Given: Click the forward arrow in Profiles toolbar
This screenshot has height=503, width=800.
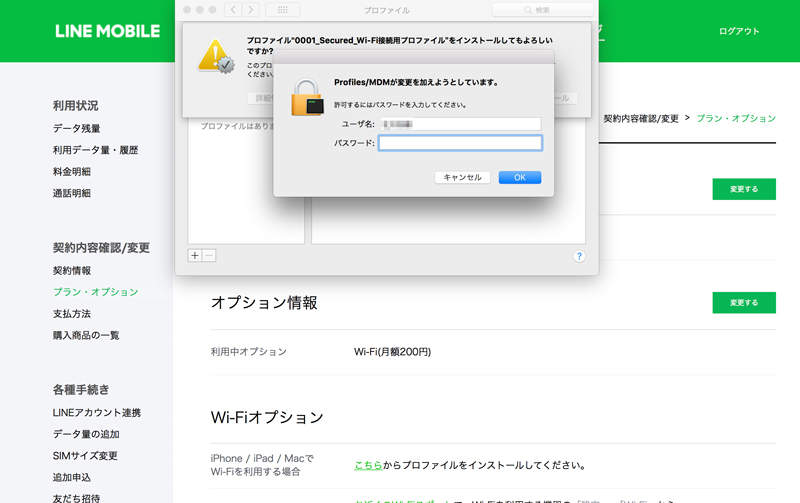Looking at the screenshot, I should click(251, 10).
